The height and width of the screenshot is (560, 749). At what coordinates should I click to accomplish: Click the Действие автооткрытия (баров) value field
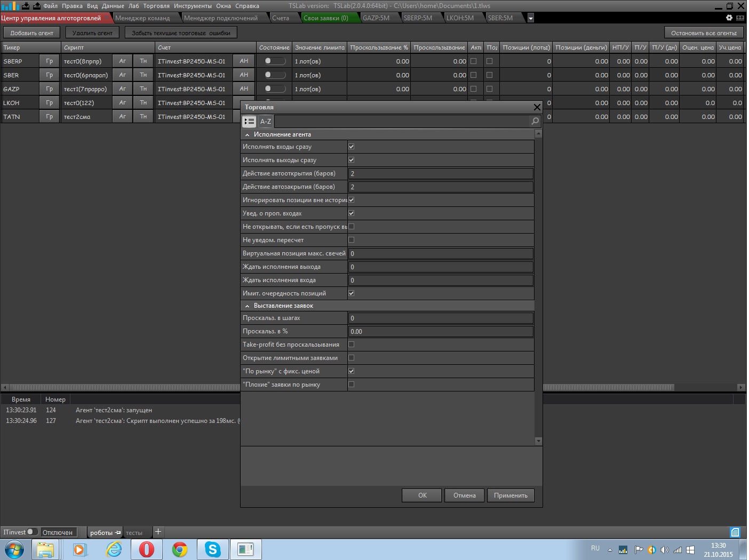[441, 173]
